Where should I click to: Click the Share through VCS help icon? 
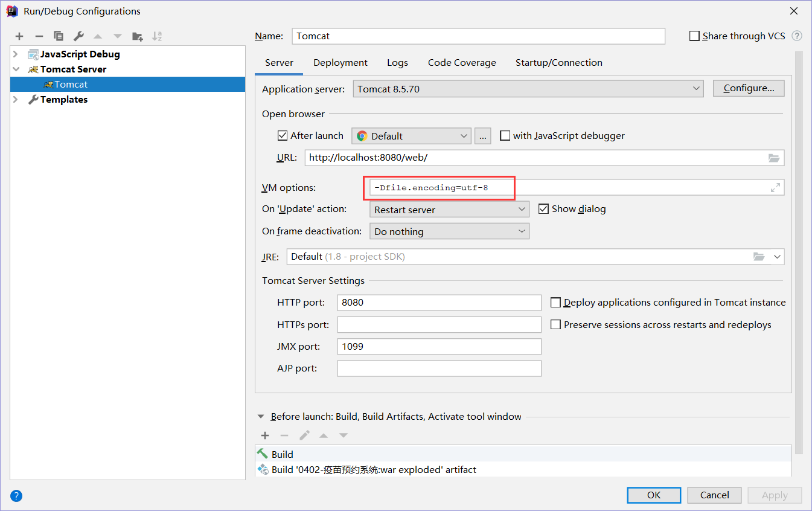point(797,36)
